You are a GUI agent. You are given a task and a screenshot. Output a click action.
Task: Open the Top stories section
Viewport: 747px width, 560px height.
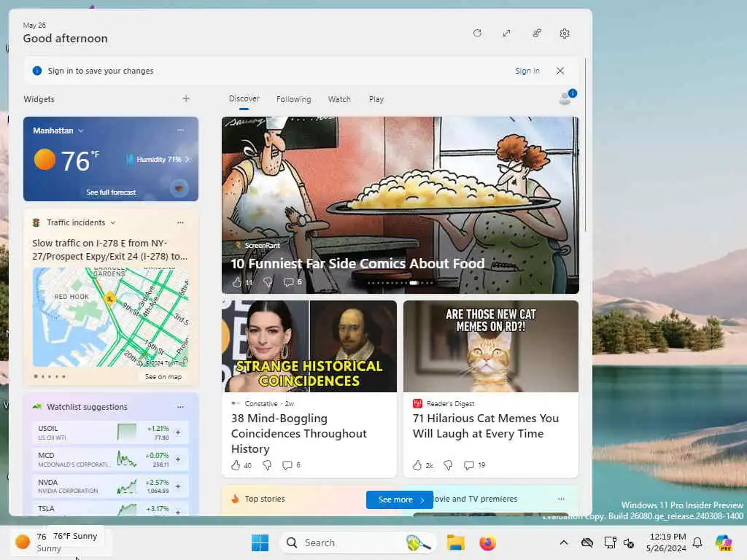[265, 499]
